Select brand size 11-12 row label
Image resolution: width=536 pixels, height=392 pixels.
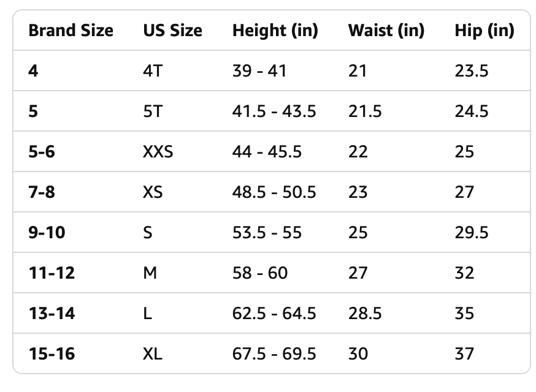(52, 273)
